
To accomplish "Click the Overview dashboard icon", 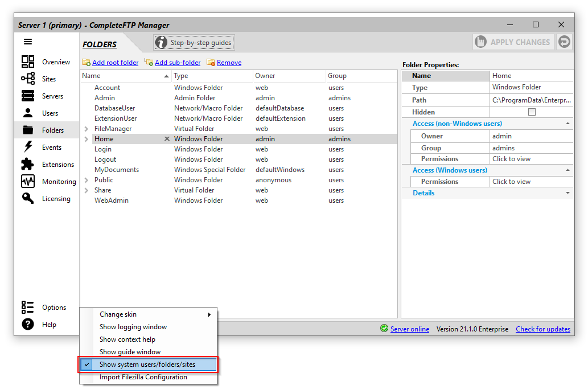I will click(x=28, y=62).
